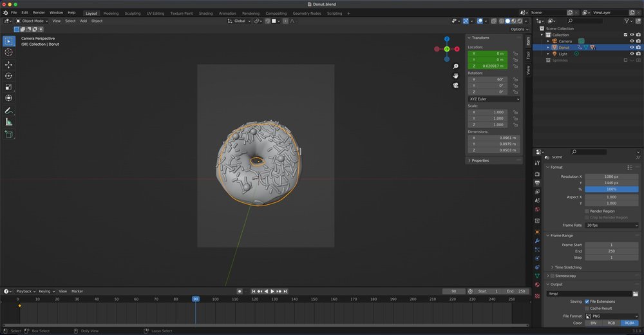Screen dimensions: 644x335
Task: Select the Cursor tool
Action: (8, 52)
